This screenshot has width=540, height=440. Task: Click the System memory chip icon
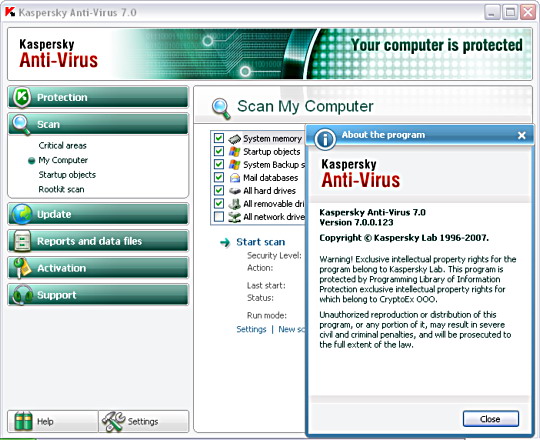[234, 138]
